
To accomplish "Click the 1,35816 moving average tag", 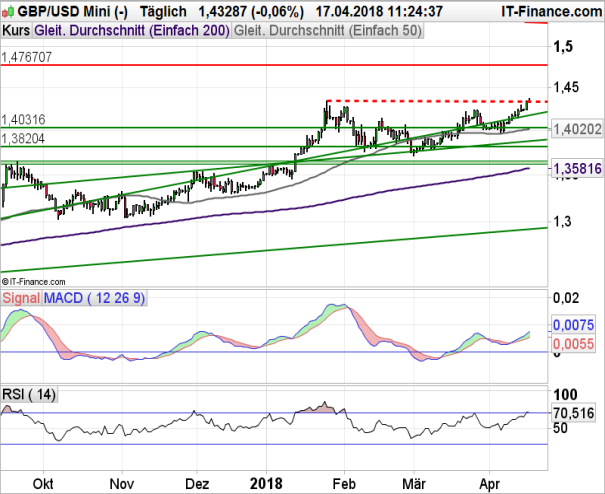I will [577, 168].
